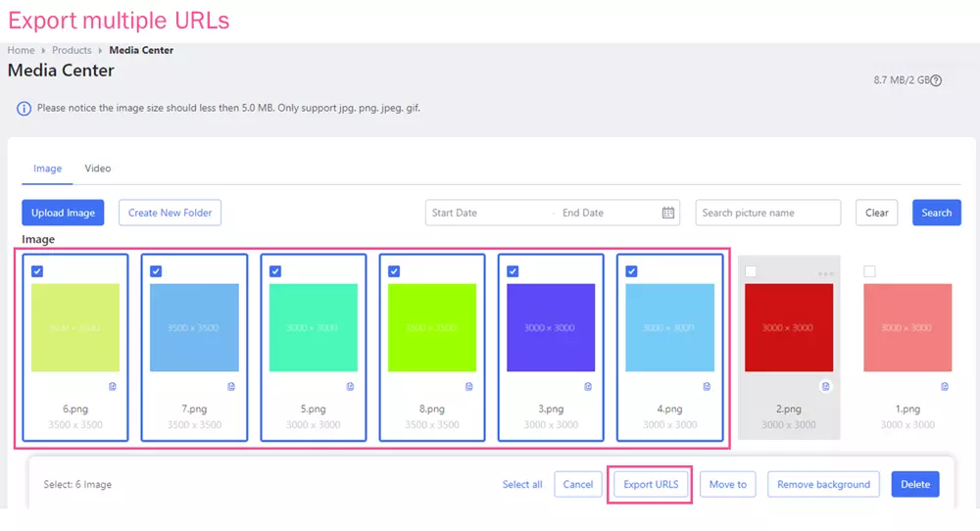Click the purple 3.png thumbnail
This screenshot has height=531, width=980.
550,327
